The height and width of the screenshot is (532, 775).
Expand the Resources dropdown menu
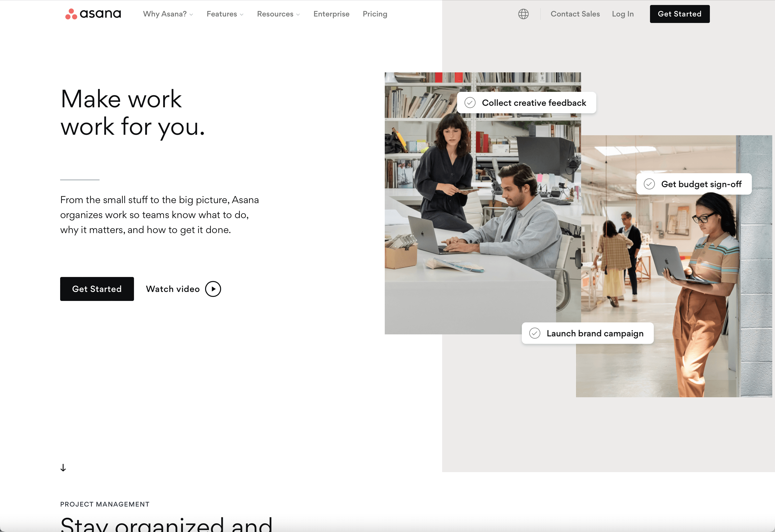(278, 14)
